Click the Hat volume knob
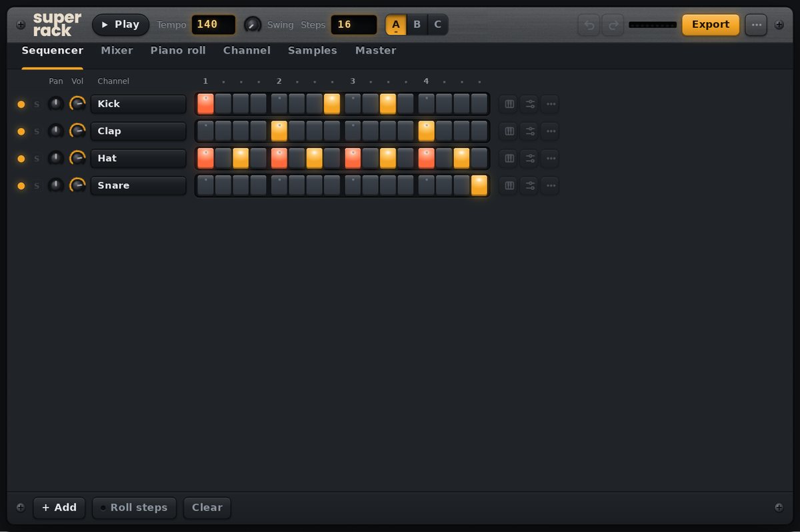This screenshot has width=800, height=532. (x=78, y=159)
